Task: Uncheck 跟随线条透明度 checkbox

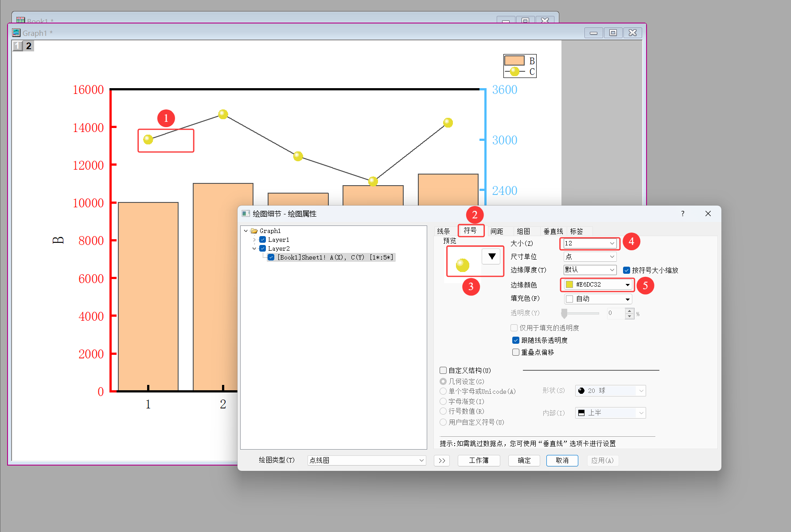Action: pos(516,340)
